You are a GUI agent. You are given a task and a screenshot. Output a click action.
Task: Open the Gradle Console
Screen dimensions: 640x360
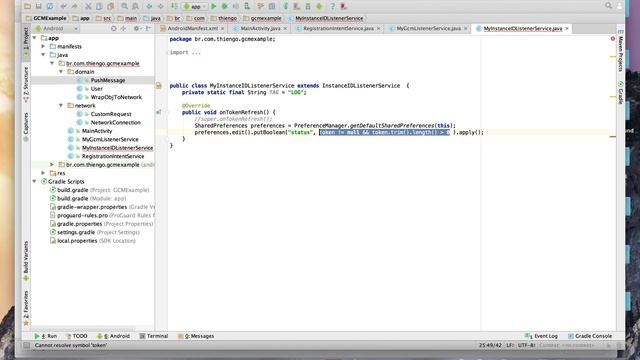click(590, 336)
